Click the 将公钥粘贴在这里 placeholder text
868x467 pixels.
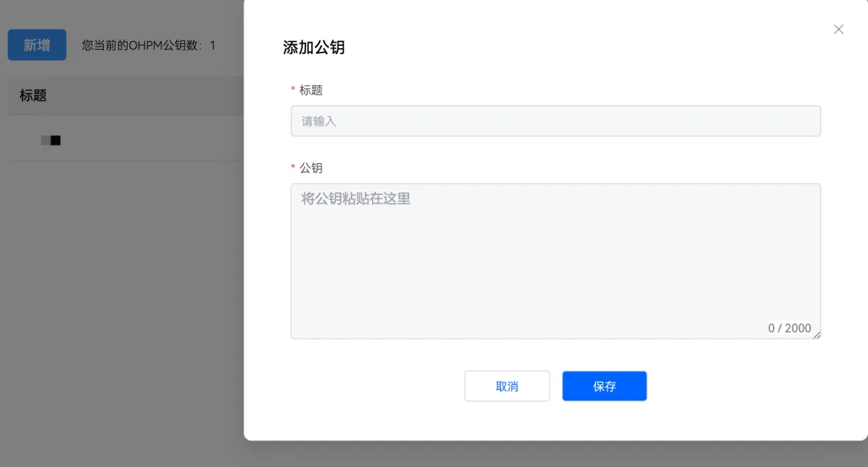point(356,199)
